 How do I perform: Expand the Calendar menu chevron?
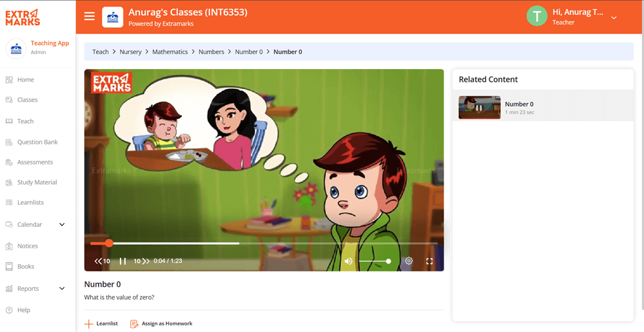(62, 224)
